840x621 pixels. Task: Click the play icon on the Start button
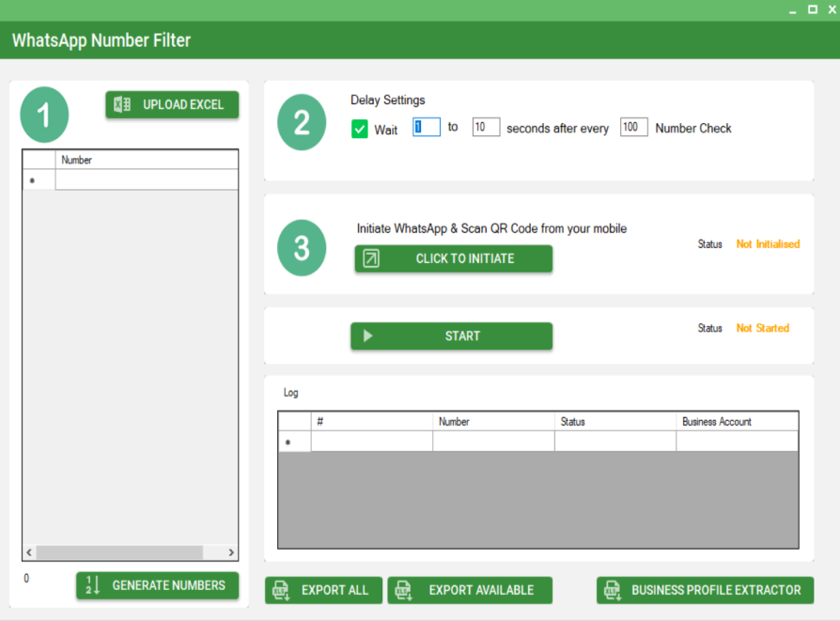point(368,336)
